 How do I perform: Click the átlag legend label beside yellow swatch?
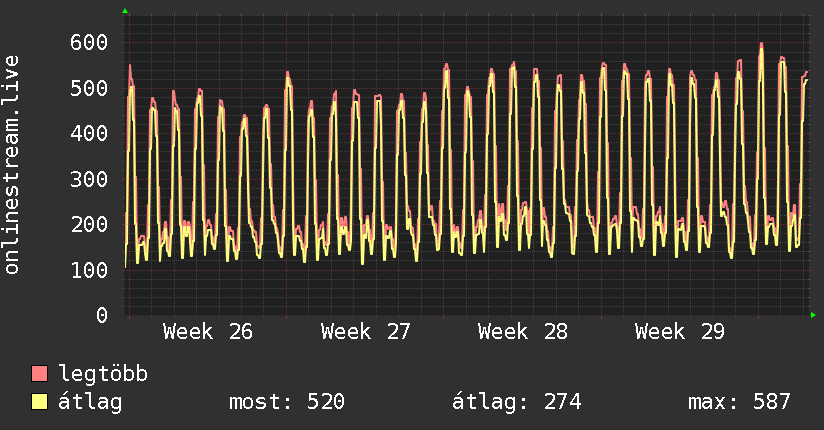[90, 402]
